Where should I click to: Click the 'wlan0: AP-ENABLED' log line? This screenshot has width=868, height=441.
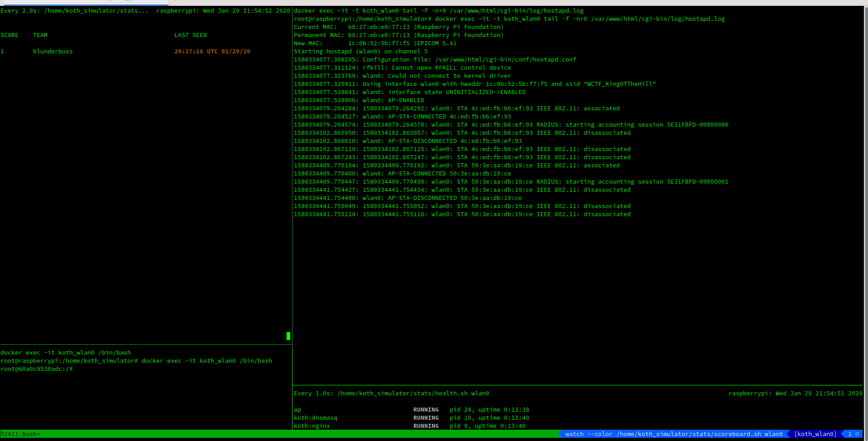359,100
